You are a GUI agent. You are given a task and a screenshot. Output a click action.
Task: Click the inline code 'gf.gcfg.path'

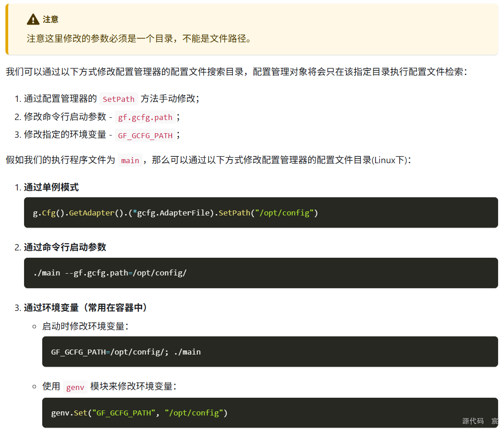[145, 117]
